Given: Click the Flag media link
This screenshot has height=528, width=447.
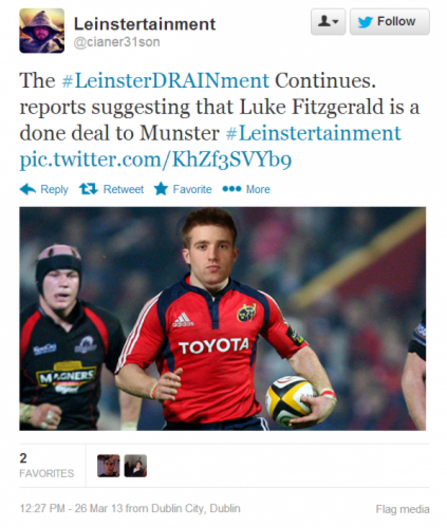Looking at the screenshot, I should point(403,509).
